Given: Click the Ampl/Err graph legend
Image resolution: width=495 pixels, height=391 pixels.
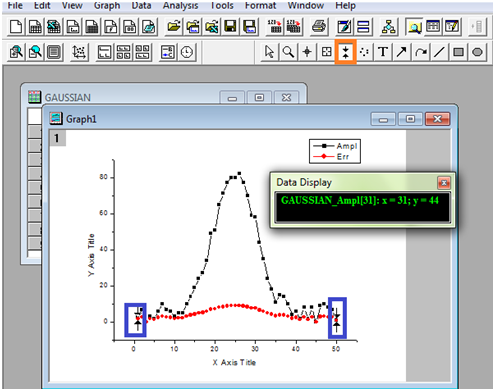Looking at the screenshot, I should [335, 151].
